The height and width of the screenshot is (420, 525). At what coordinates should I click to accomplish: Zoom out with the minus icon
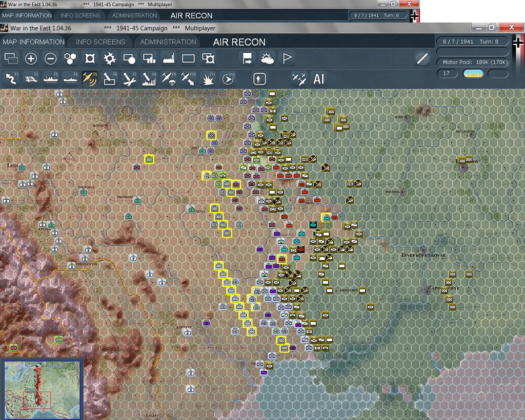pos(51,58)
